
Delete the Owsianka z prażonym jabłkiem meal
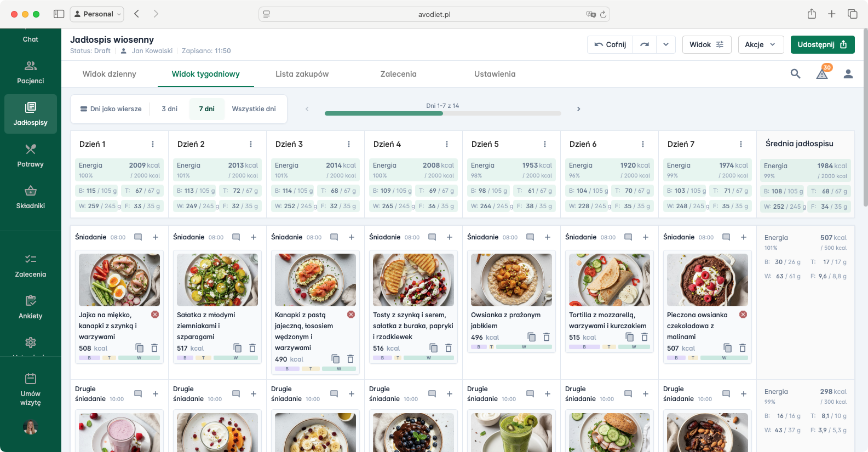click(x=546, y=337)
